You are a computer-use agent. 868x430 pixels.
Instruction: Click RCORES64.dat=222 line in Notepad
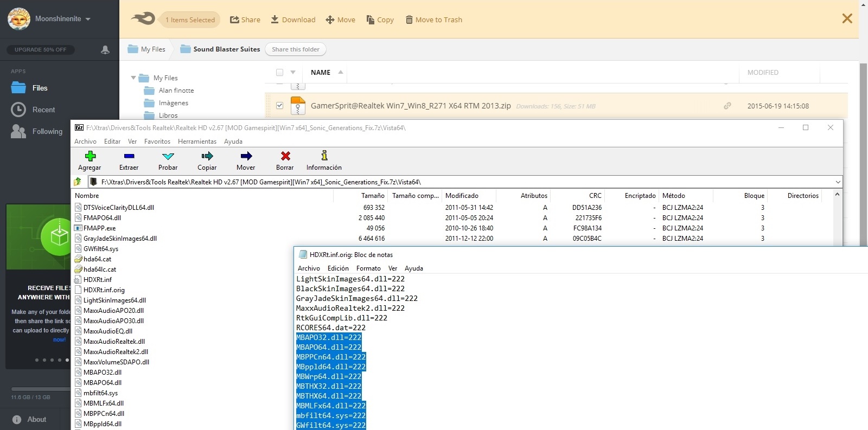point(331,328)
